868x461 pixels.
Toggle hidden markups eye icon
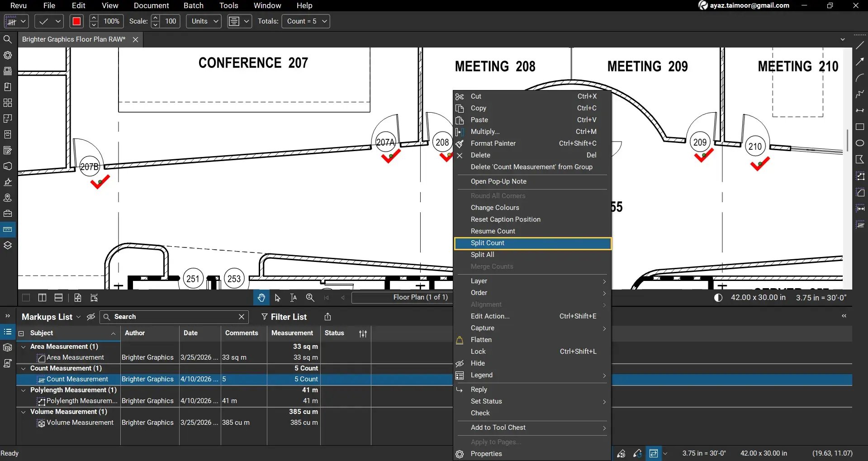tap(91, 317)
